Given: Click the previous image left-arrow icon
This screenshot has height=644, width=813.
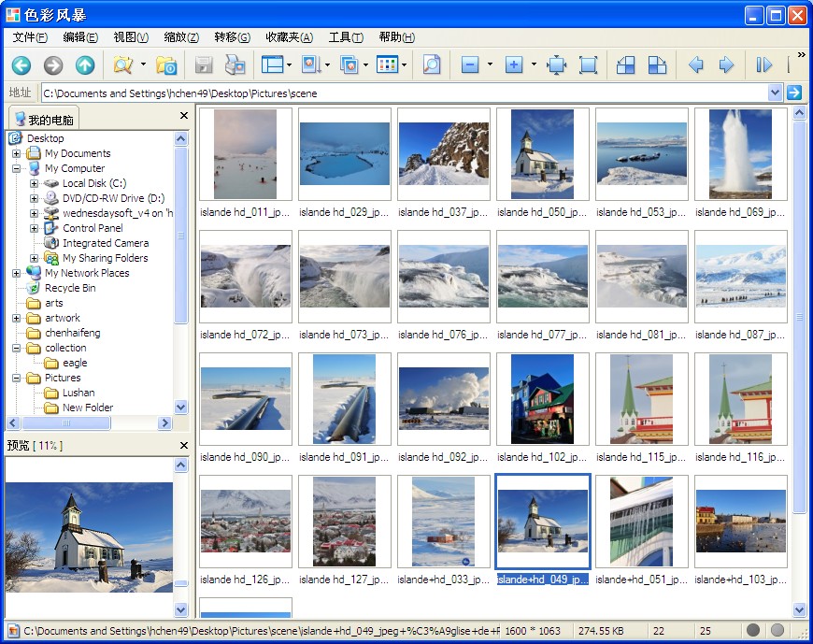Looking at the screenshot, I should click(x=695, y=65).
